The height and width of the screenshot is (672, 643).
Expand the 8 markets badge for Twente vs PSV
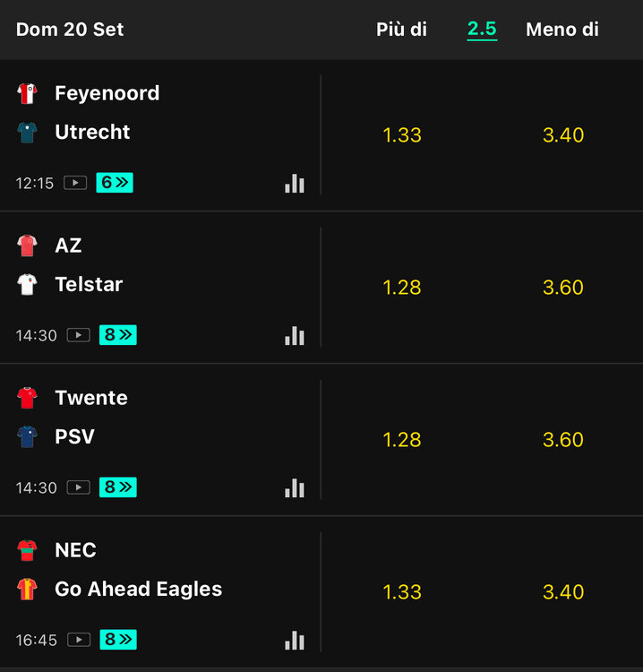pos(118,487)
